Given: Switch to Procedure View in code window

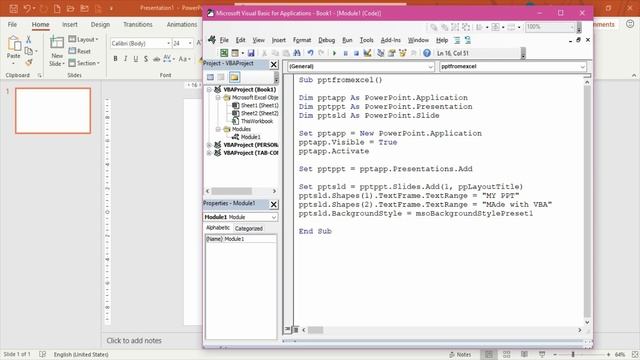Looking at the screenshot, I should pyautogui.click(x=288, y=330).
